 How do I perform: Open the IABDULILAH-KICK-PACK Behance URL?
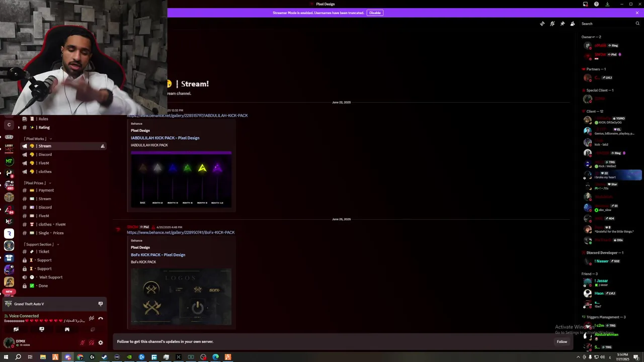pyautogui.click(x=187, y=116)
